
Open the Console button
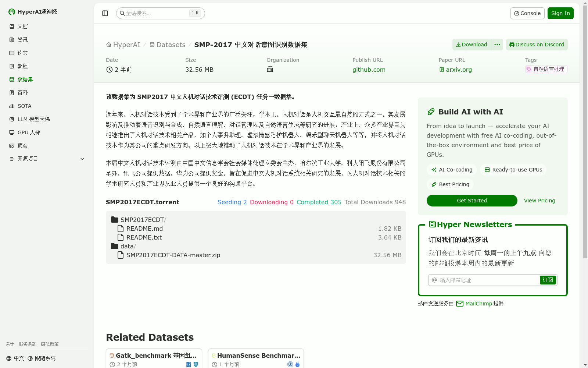[x=527, y=13]
